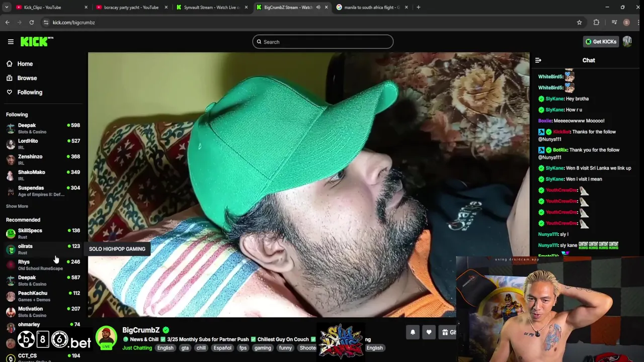Click BigCrumbZ channel name
This screenshot has width=644, height=362.
tap(141, 330)
